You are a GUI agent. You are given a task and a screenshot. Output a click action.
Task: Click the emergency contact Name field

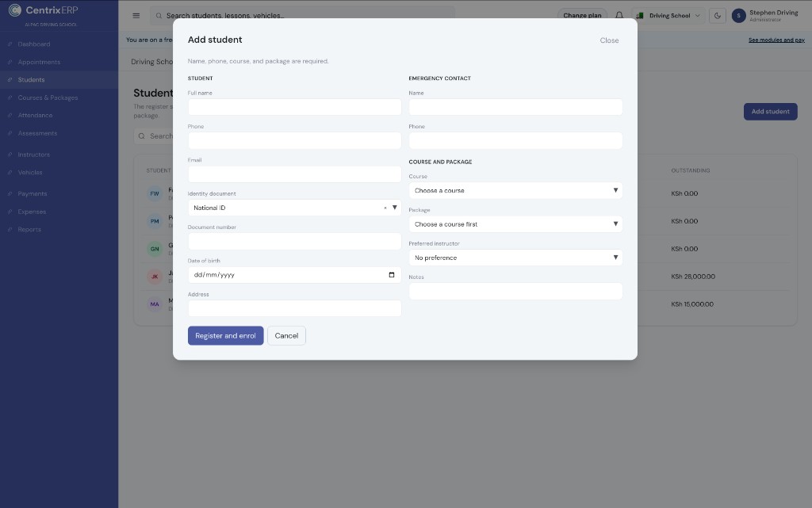515,107
